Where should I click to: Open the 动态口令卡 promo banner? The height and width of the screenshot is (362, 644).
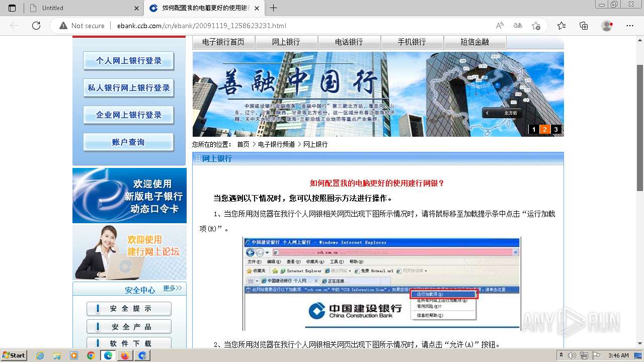(x=129, y=196)
